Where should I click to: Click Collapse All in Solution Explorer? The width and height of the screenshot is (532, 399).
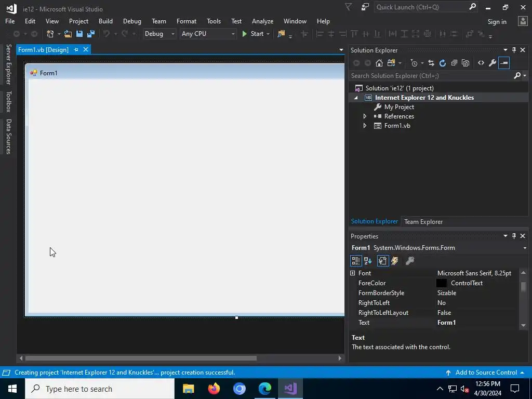pyautogui.click(x=454, y=63)
